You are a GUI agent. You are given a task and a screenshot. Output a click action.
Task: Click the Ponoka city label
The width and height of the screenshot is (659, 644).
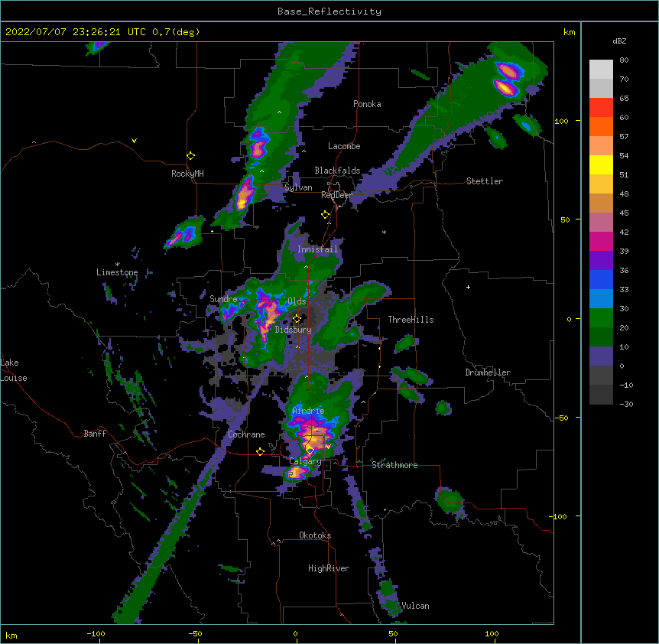367,104
